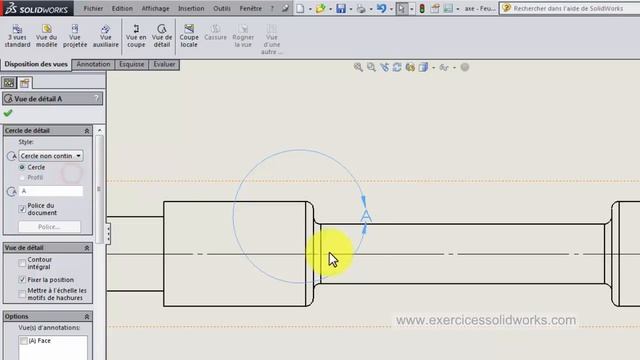Open the New document dropdown arrow
This screenshot has width=640, height=360.
[310, 9]
